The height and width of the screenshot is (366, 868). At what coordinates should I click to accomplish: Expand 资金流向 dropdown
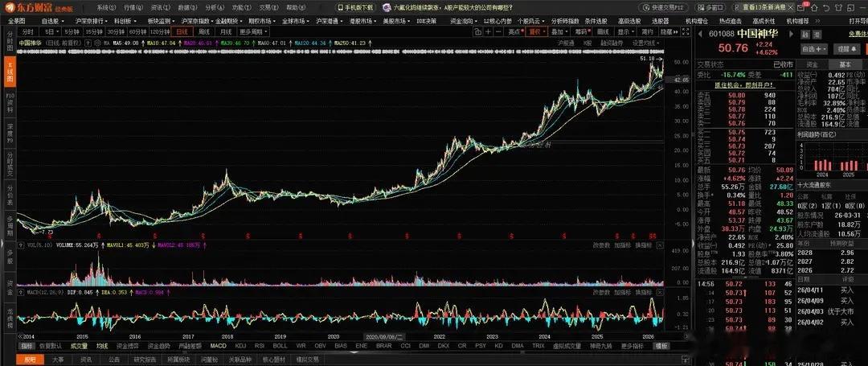click(463, 21)
